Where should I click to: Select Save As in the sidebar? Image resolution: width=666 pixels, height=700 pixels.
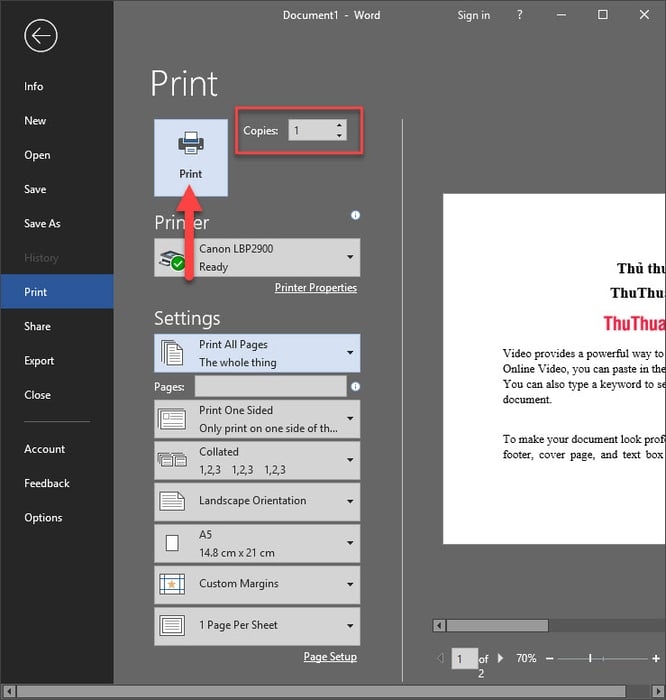point(42,223)
